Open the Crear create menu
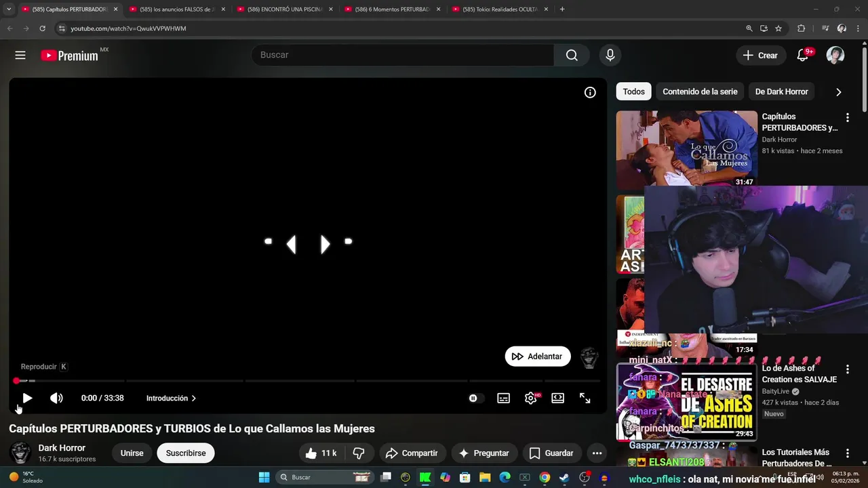 coord(760,56)
